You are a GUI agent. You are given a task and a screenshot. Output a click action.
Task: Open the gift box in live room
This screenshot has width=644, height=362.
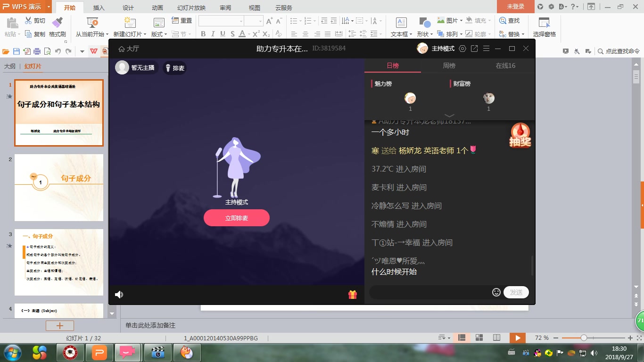(x=353, y=295)
